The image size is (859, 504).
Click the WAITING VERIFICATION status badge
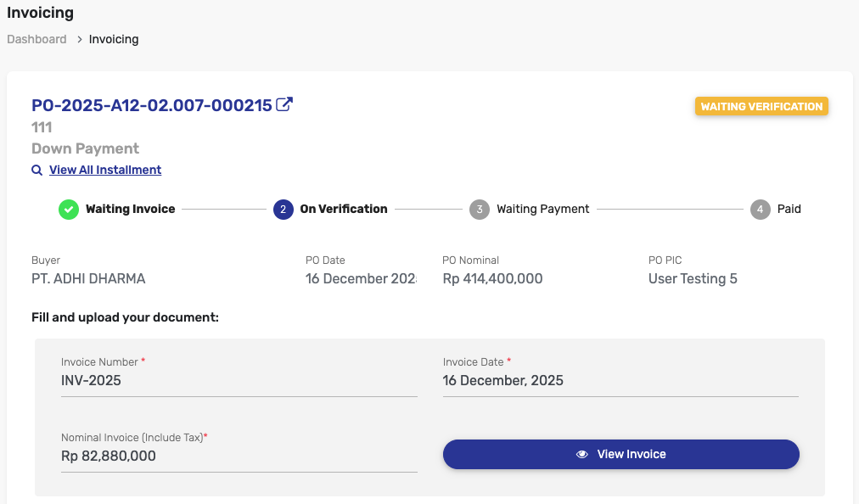761,106
